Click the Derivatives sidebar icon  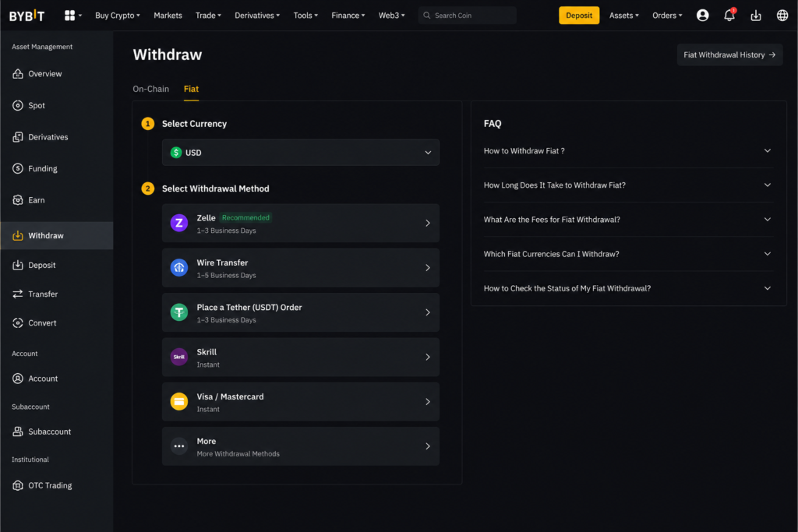coord(18,137)
